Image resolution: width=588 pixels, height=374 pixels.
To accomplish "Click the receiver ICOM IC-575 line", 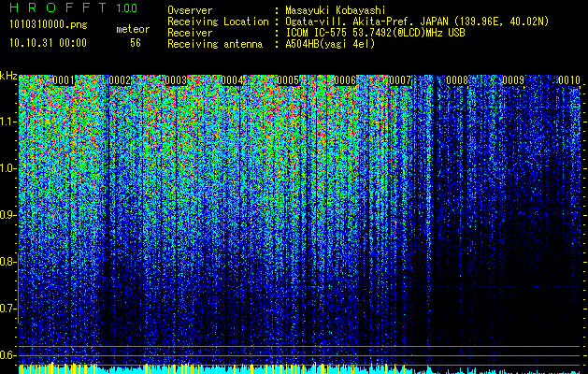I will pyautogui.click(x=375, y=33).
